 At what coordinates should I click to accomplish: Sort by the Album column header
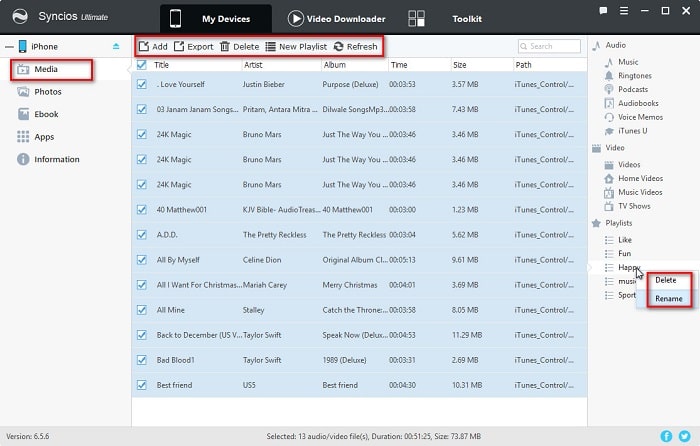click(x=335, y=65)
